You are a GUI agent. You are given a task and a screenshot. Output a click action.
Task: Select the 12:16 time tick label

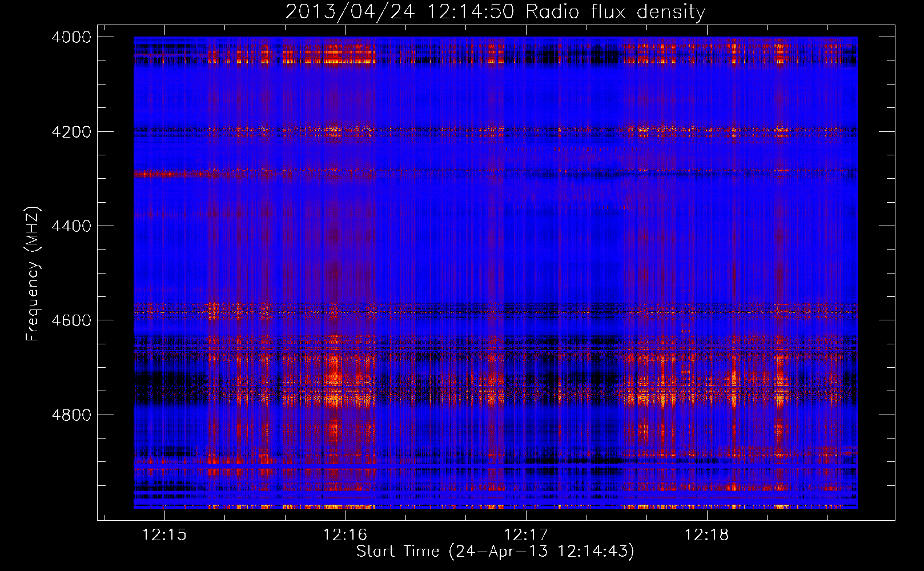pos(345,534)
